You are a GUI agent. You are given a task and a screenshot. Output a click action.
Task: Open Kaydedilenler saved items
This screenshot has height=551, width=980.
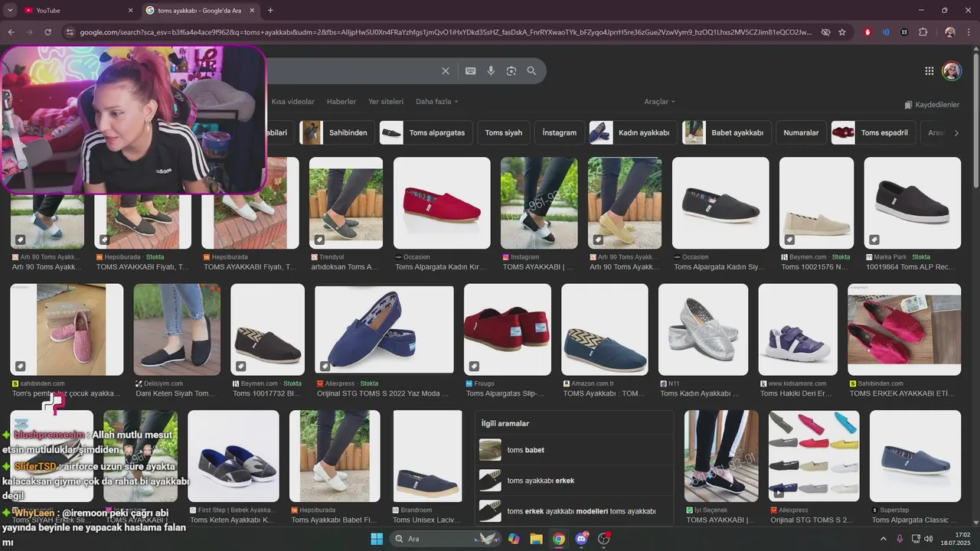pos(932,105)
